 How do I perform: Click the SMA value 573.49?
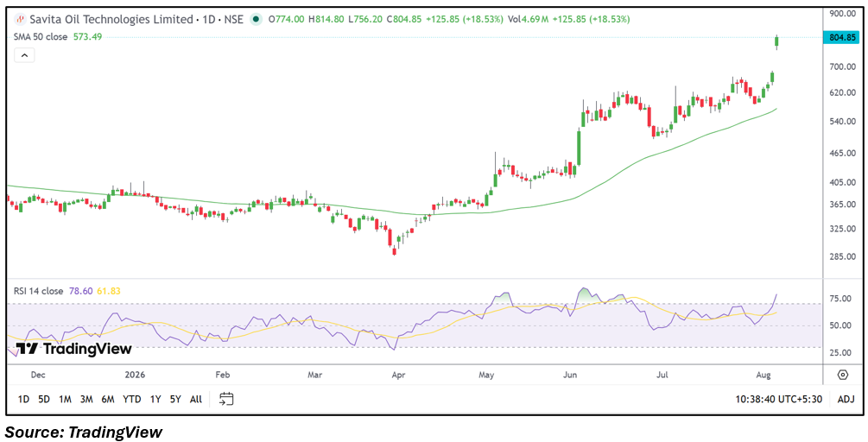(x=87, y=37)
